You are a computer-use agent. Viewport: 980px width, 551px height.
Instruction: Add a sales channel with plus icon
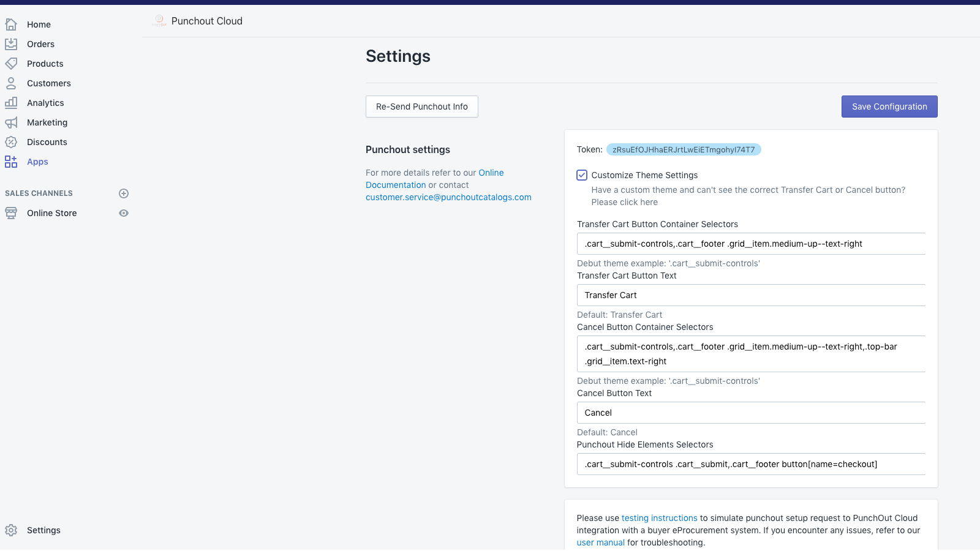click(x=124, y=193)
